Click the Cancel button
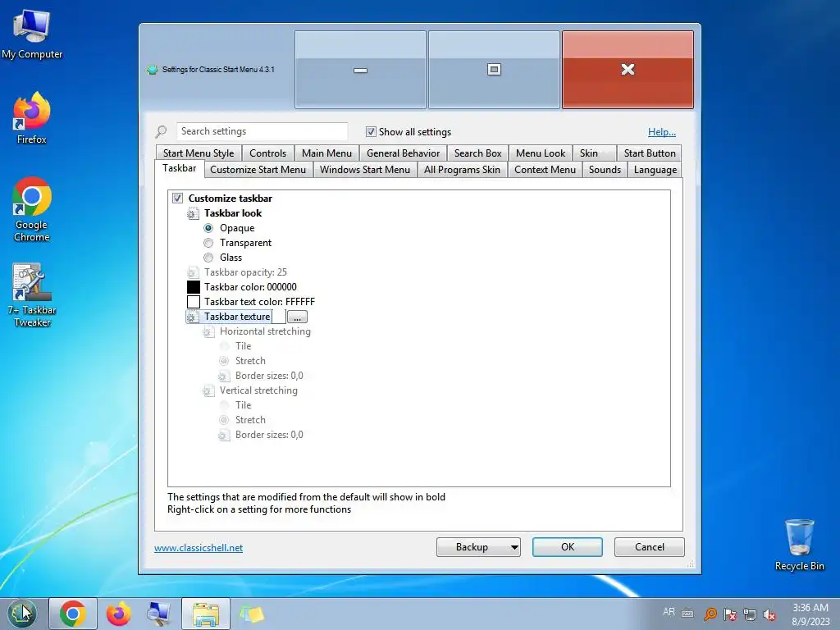The height and width of the screenshot is (630, 840). click(650, 547)
